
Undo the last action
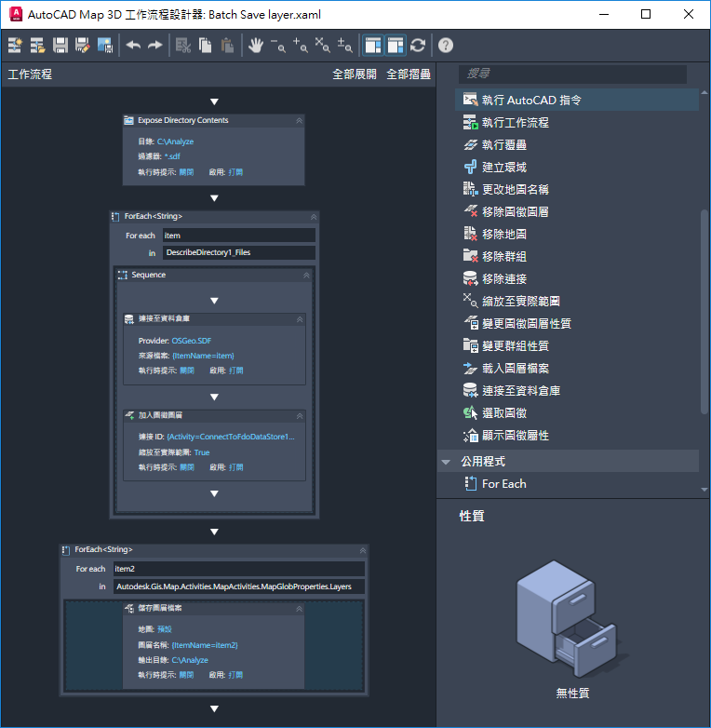tap(133, 45)
